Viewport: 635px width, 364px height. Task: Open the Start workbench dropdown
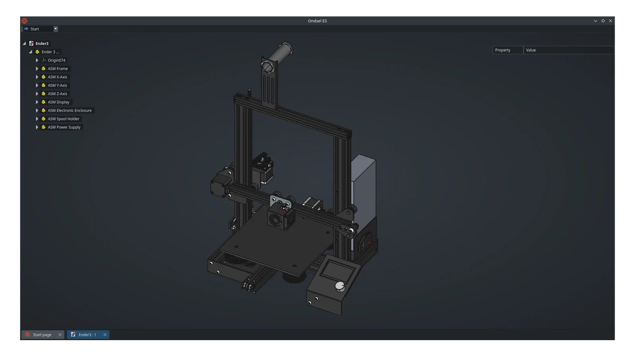pos(56,29)
